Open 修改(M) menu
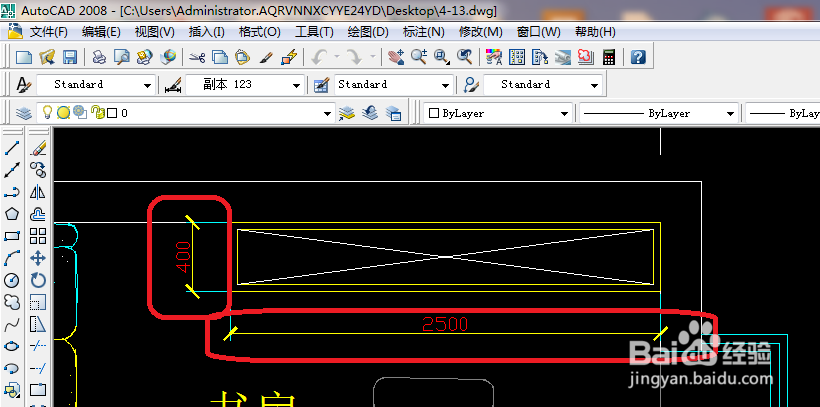820x407 pixels. coord(481,32)
